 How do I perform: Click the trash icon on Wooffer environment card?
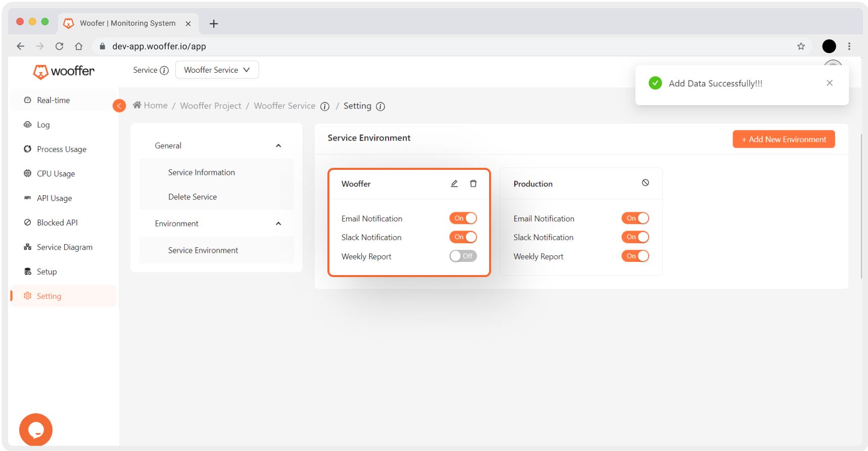473,184
